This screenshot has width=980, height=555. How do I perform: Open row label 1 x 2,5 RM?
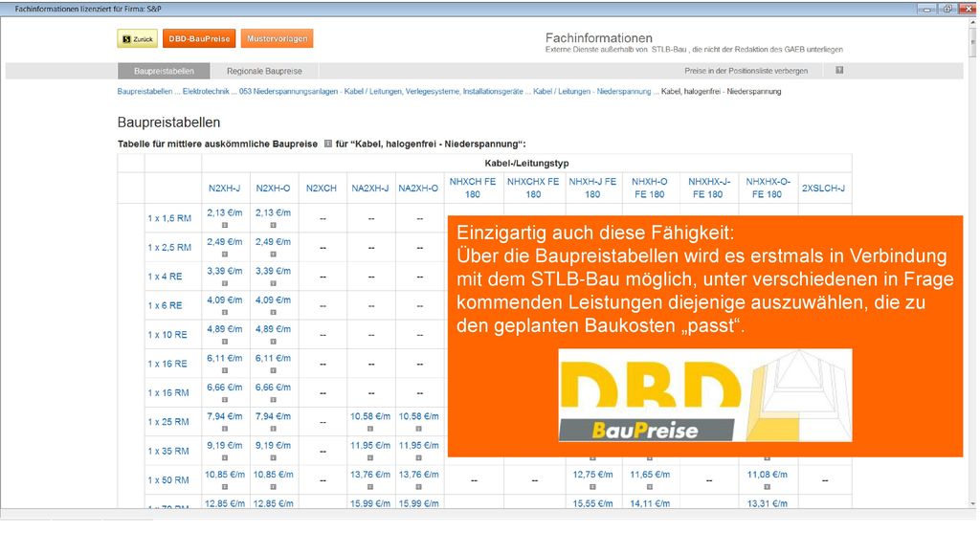coord(169,248)
